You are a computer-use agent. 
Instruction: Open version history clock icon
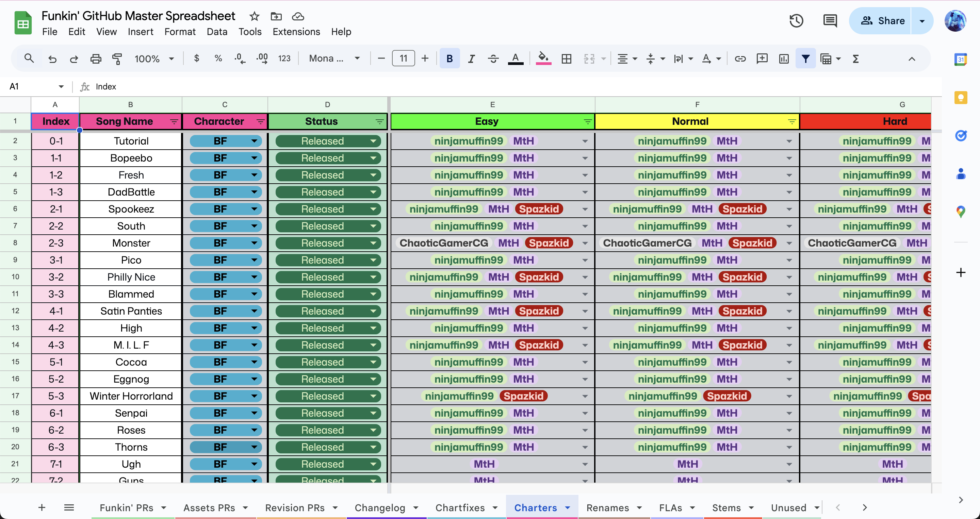tap(796, 20)
